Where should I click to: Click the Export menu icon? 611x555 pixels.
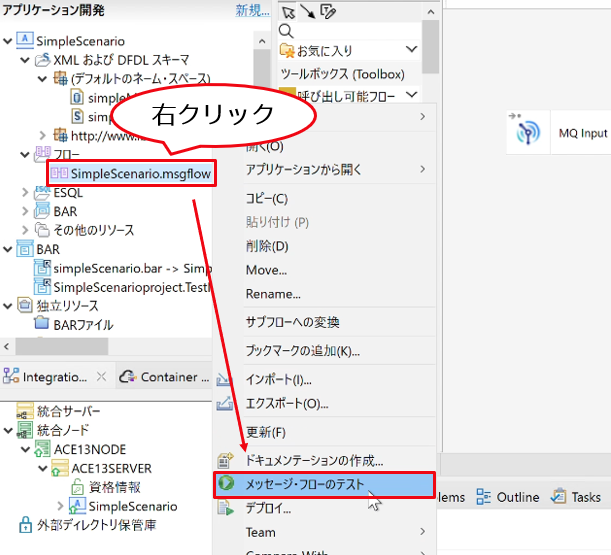[225, 403]
